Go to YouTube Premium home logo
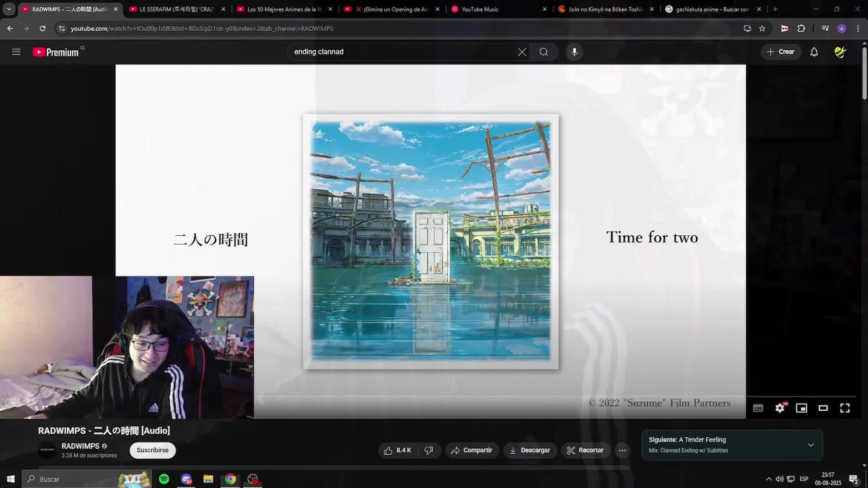 [x=58, y=52]
